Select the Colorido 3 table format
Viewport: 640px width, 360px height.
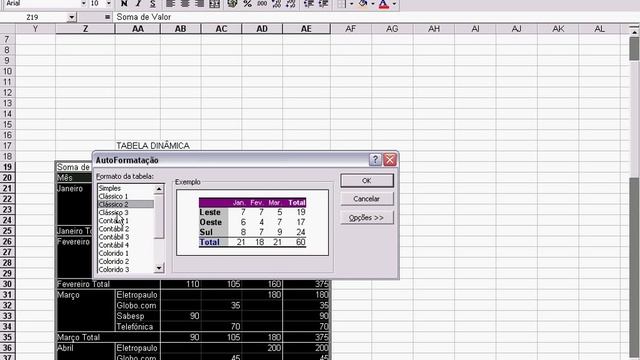(x=125, y=269)
